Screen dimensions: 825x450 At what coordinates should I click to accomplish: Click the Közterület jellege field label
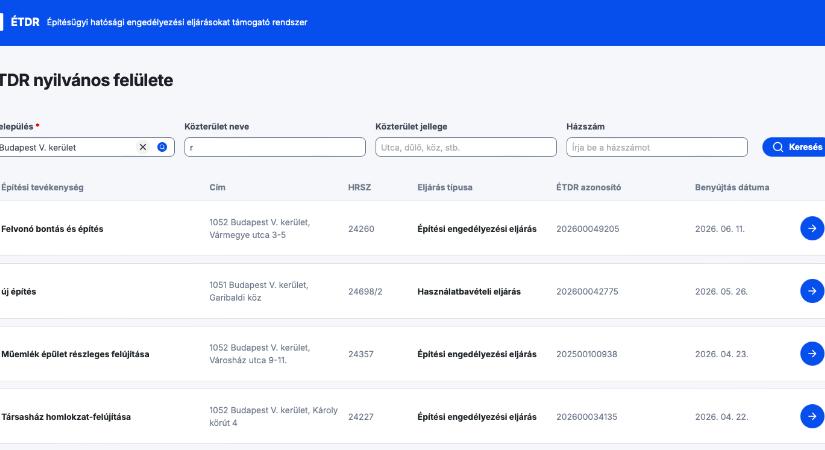[x=411, y=126]
